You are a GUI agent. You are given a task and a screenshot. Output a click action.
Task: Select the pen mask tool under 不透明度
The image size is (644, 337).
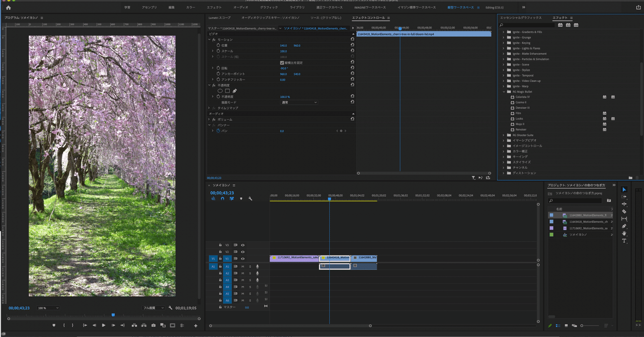coord(234,91)
